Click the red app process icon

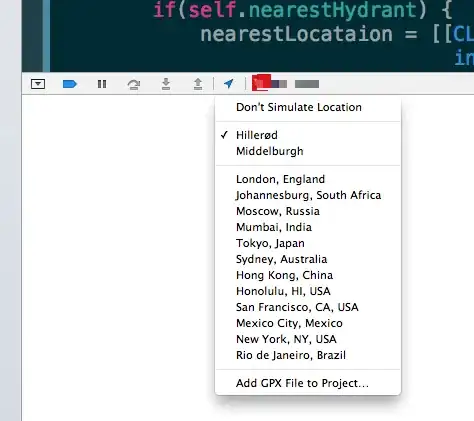[261, 83]
